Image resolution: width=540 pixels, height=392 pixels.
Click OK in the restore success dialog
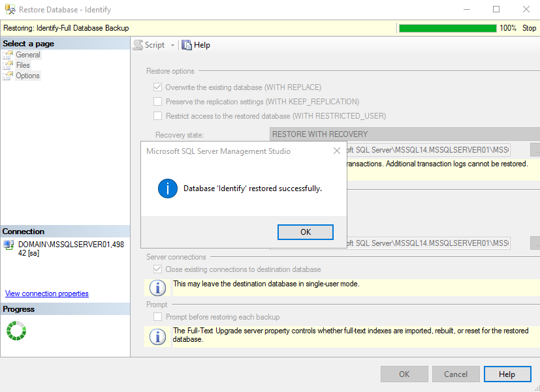click(x=306, y=232)
